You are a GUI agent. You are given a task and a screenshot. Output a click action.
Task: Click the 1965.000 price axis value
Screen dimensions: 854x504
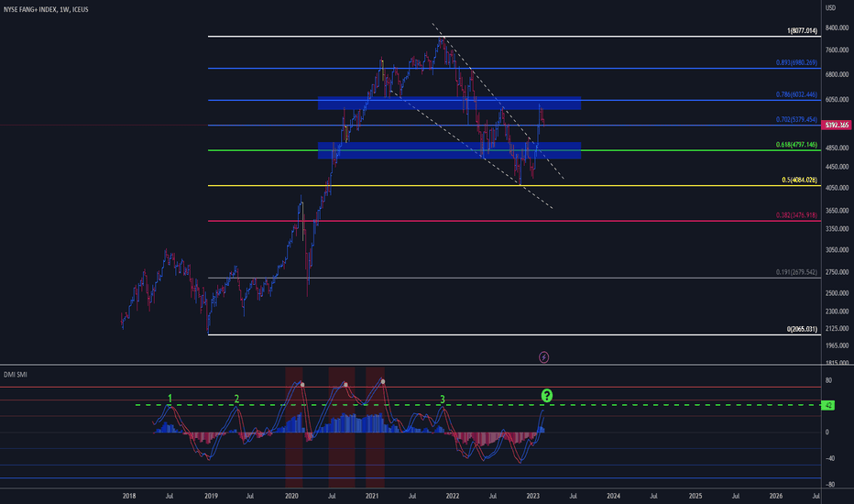(x=838, y=345)
